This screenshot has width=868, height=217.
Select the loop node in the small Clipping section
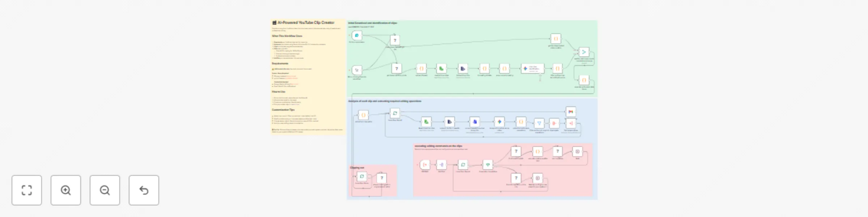click(362, 176)
